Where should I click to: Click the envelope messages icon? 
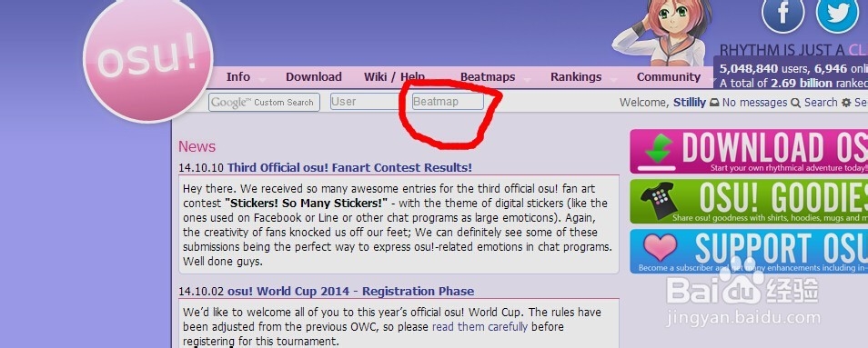[714, 103]
